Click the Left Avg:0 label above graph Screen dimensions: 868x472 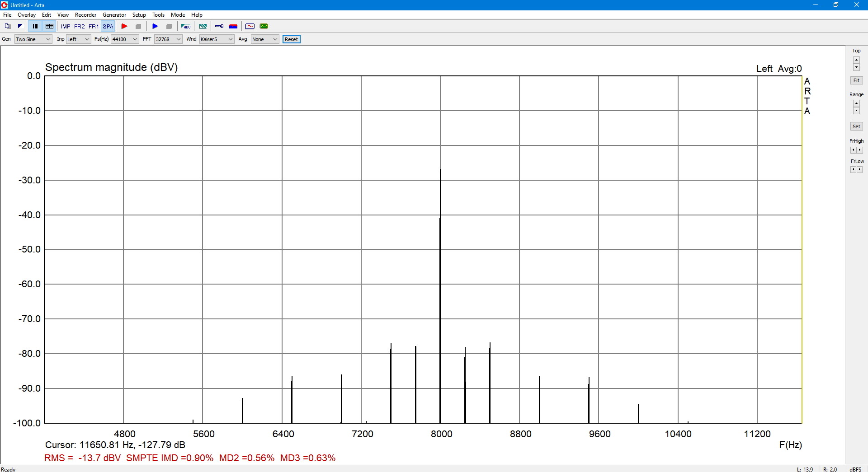coord(779,69)
